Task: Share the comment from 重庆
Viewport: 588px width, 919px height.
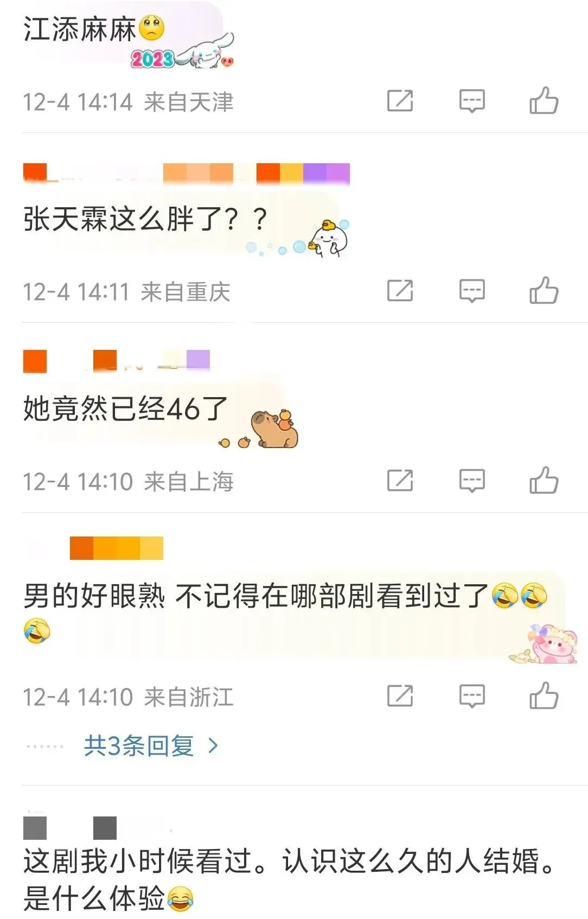Action: [400, 291]
